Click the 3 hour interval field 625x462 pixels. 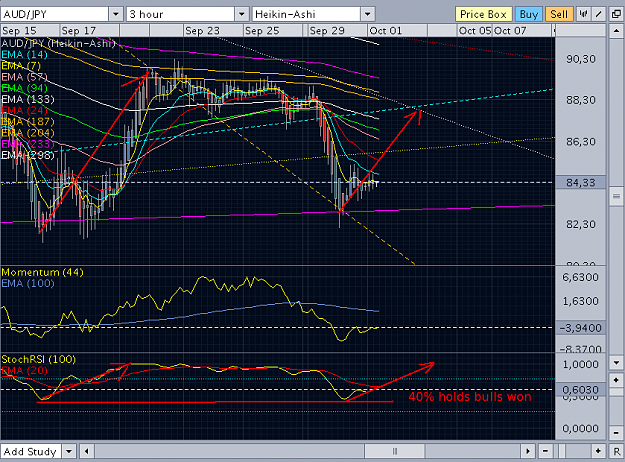click(x=181, y=14)
